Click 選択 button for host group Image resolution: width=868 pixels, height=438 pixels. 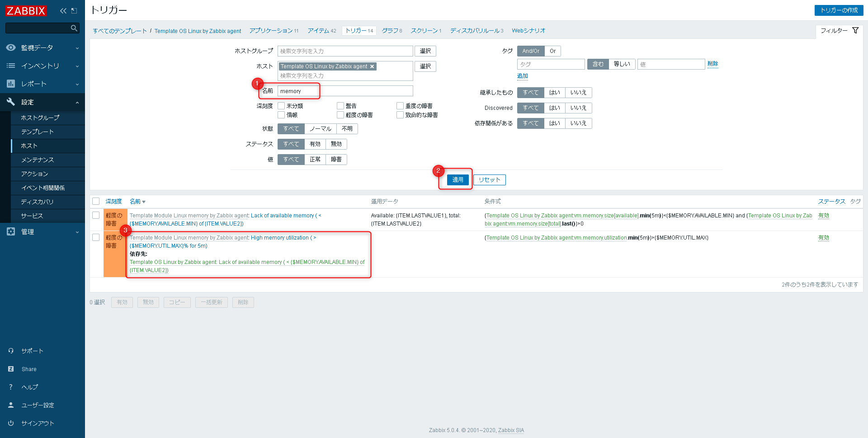click(x=425, y=51)
